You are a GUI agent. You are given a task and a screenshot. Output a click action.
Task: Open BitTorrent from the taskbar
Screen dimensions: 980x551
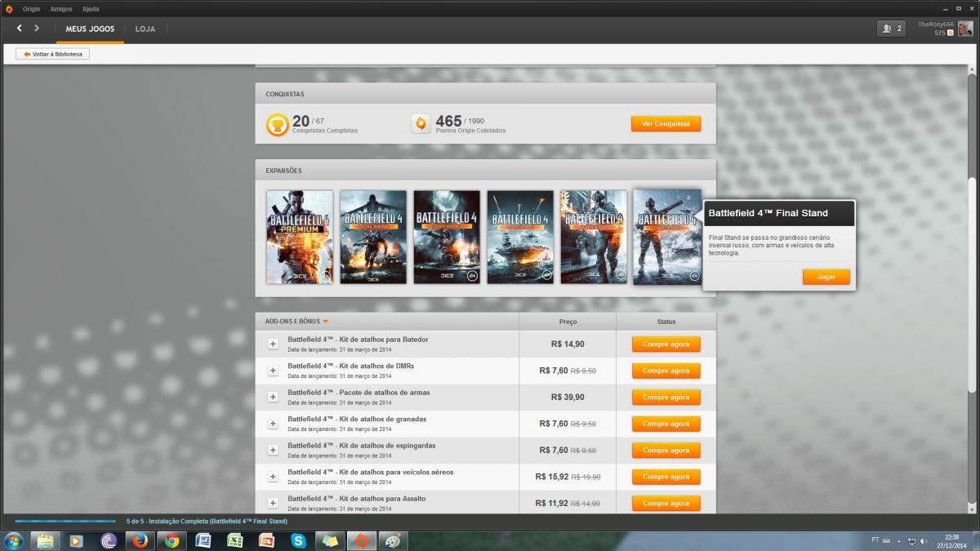[109, 540]
